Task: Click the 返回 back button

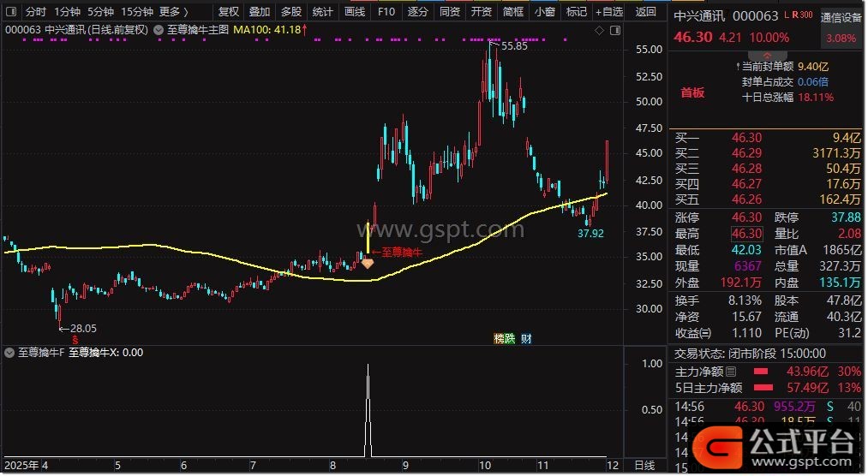Action: (x=646, y=12)
